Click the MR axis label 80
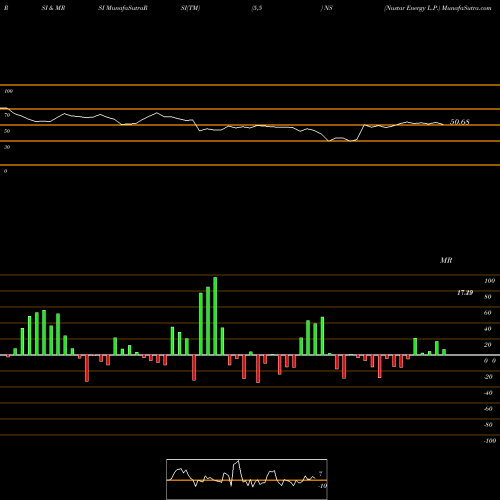The height and width of the screenshot is (500, 500). [488, 297]
